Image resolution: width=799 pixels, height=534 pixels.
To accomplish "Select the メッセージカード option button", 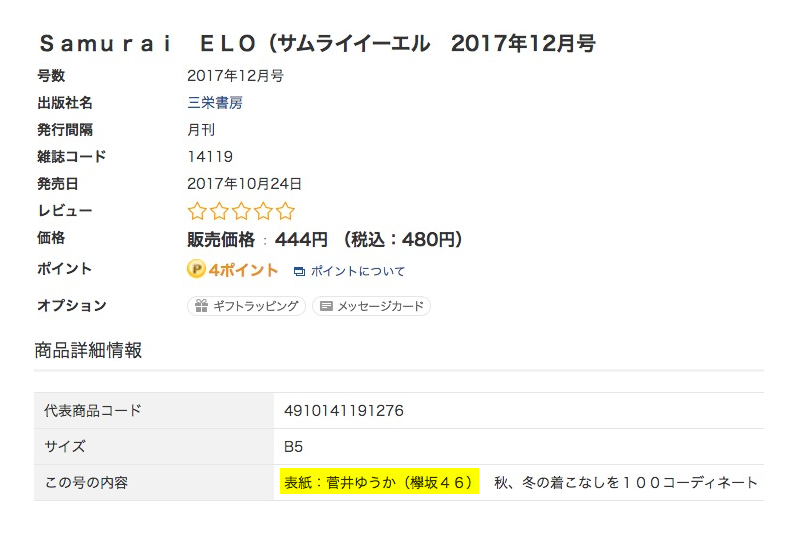I will 371,306.
